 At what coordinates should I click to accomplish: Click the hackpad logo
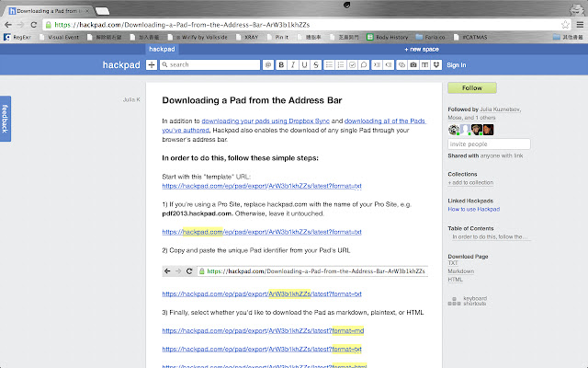[121, 65]
